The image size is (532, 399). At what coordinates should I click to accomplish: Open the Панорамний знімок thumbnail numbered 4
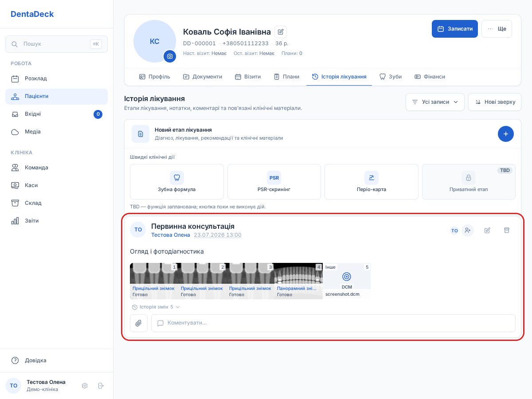298,281
